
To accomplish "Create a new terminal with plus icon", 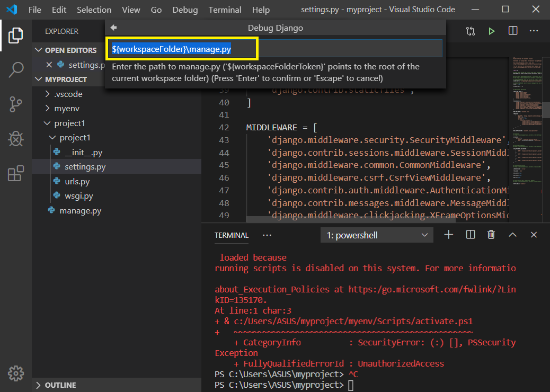I will [448, 234].
